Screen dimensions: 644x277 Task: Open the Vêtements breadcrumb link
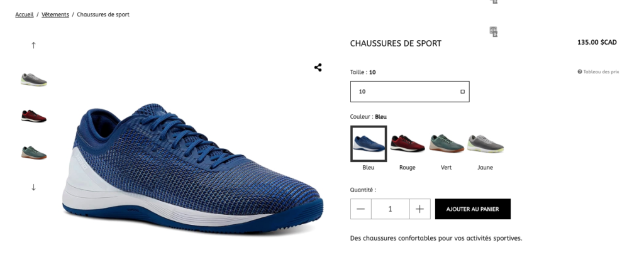point(55,14)
